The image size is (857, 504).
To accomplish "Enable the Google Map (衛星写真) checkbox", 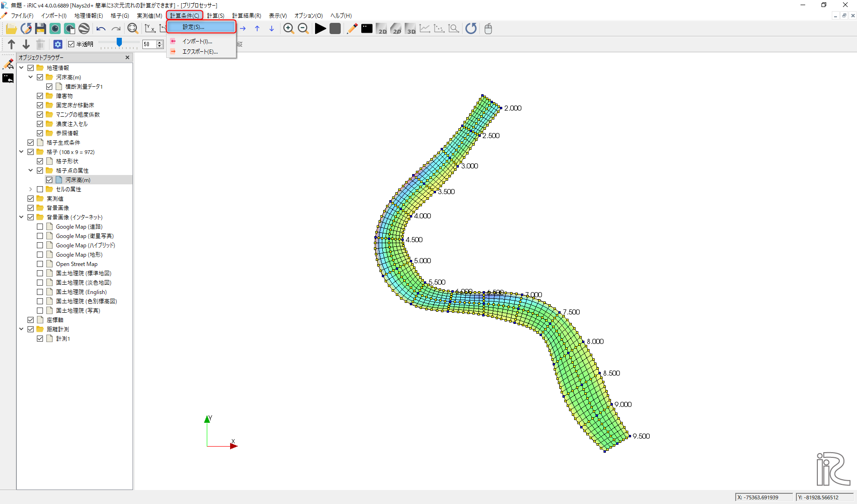I will click(x=40, y=236).
